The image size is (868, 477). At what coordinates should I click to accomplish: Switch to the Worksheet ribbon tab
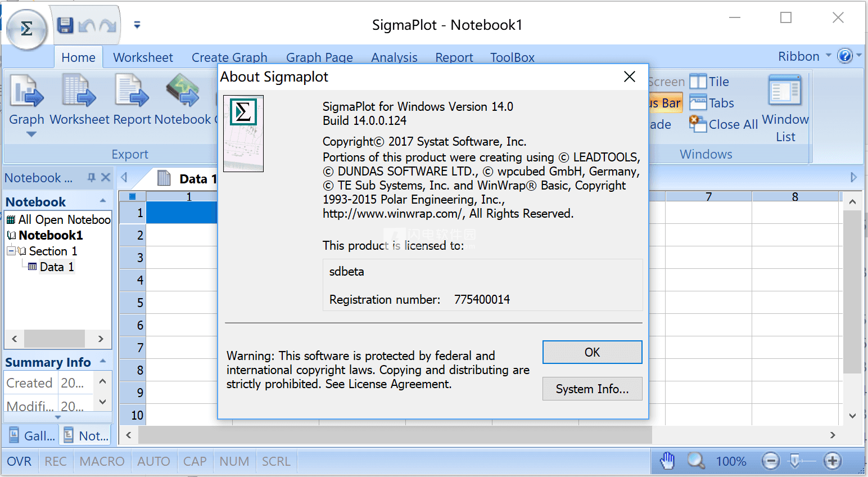[143, 57]
